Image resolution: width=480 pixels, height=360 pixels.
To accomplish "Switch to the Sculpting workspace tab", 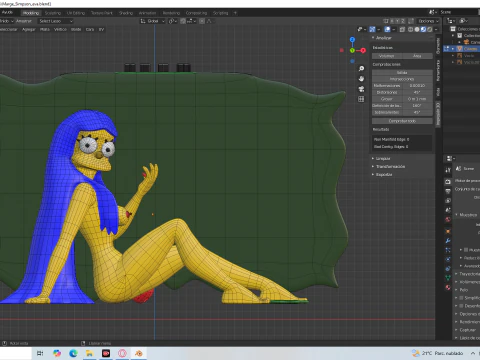I will [x=53, y=13].
